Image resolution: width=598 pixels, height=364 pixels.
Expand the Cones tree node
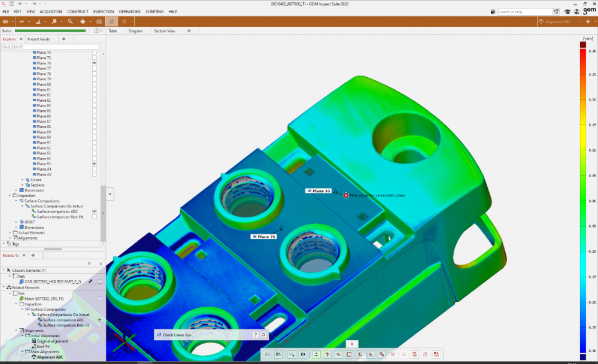point(23,180)
